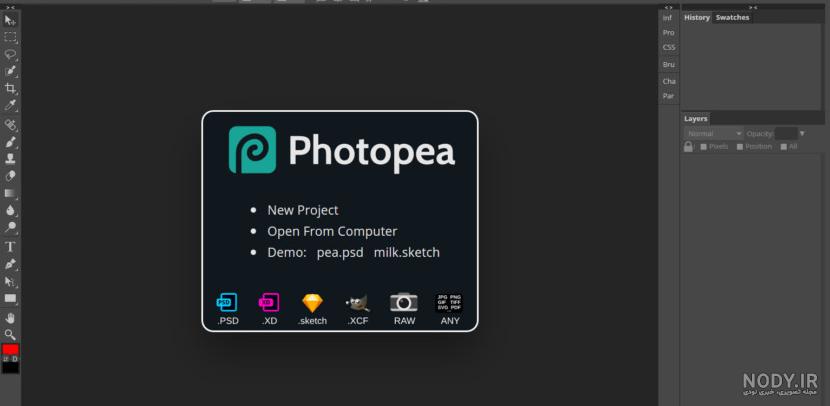Open the Inf collapsed panel
This screenshot has height=406, width=830.
[x=669, y=18]
